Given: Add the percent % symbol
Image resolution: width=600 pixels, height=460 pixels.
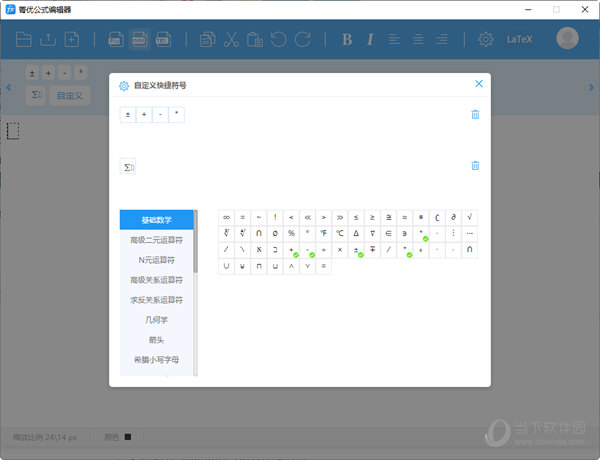Looking at the screenshot, I should pyautogui.click(x=291, y=233).
